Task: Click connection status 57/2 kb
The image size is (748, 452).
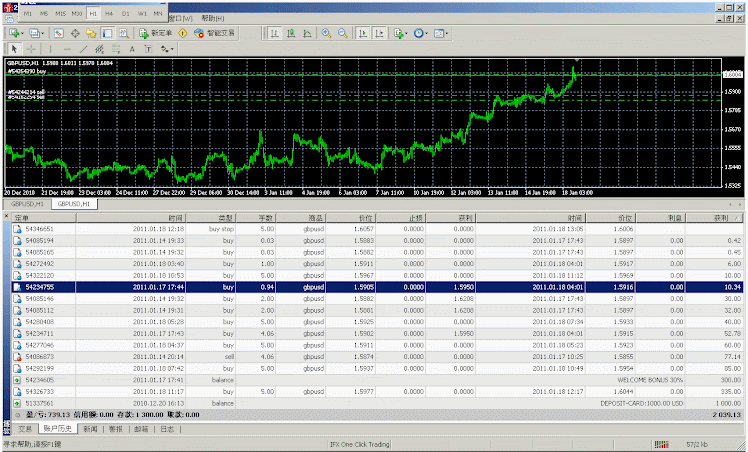Action: click(697, 444)
